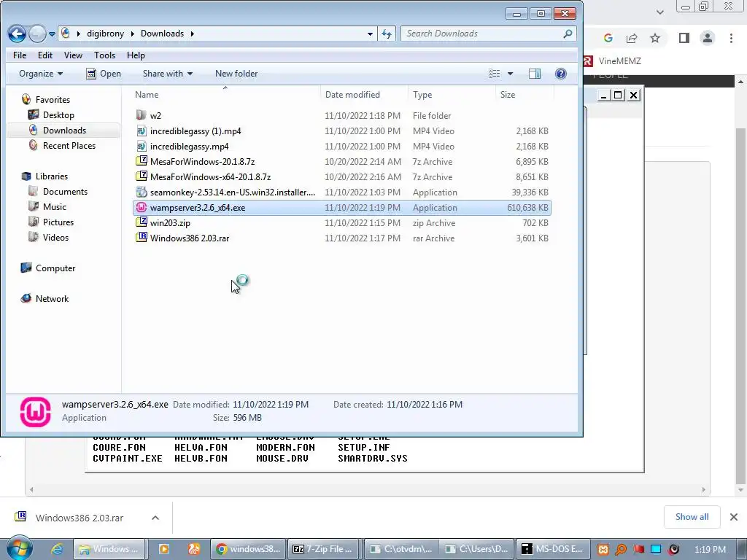Screen dimensions: 747x560
Task: Select Recent Places in navigation pane
Action: tap(69, 145)
